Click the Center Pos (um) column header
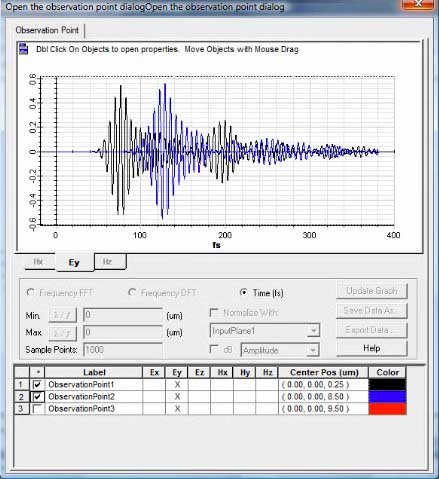Viewport: 439px width, 479px height. click(323, 372)
